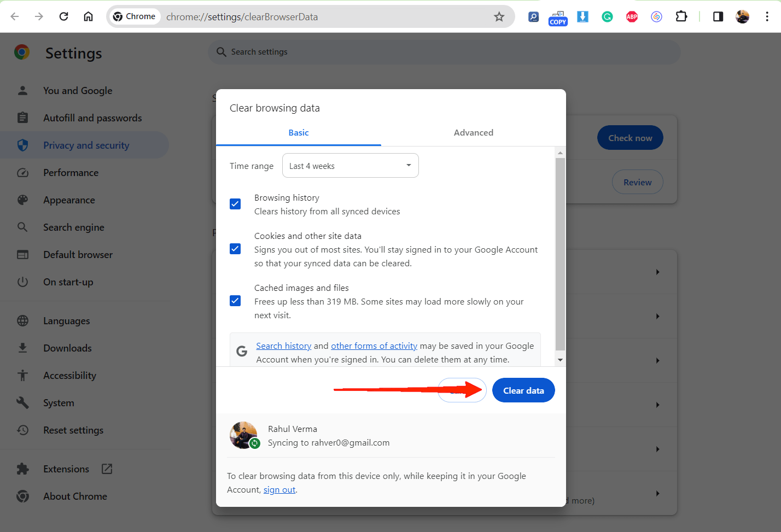
Task: Open the profile avatar in toolbar
Action: tap(742, 16)
